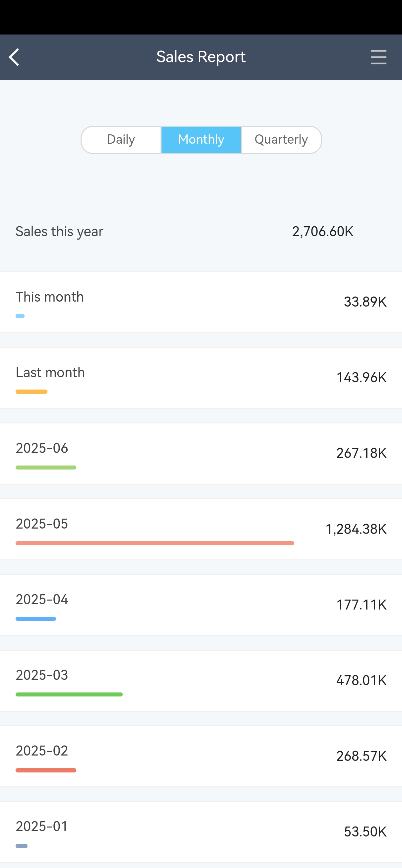402x868 pixels.
Task: Click the green 2025-03 progress bar
Action: coord(69,694)
